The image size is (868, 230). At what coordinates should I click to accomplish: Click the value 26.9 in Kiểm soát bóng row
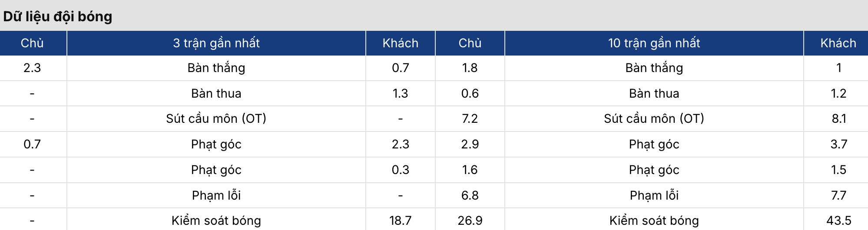pyautogui.click(x=470, y=220)
